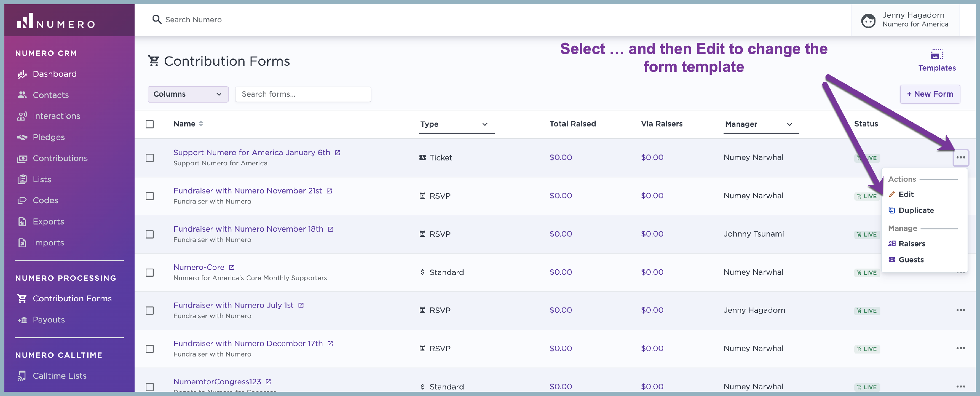The image size is (980, 396).
Task: Expand the Type filter dropdown
Action: click(x=456, y=124)
